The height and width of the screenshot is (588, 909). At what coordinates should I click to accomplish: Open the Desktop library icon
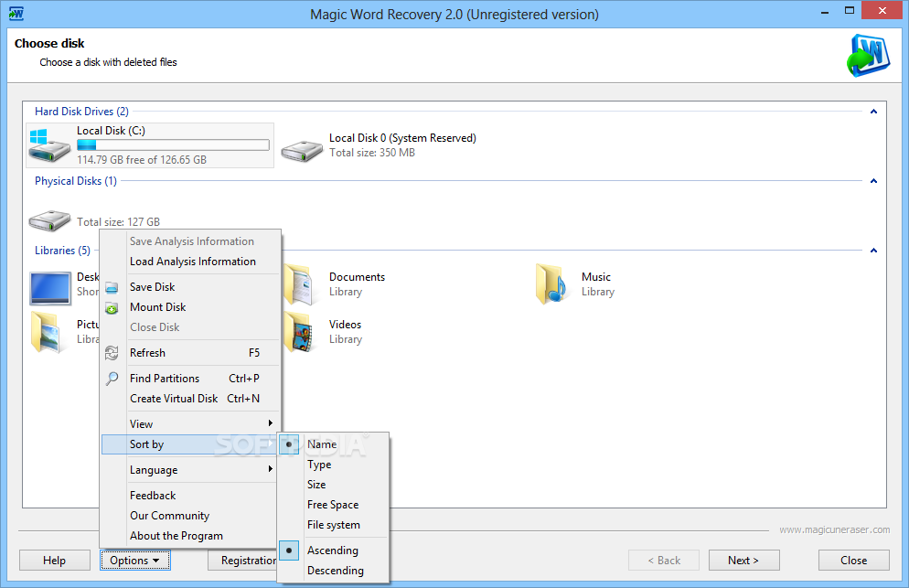point(50,288)
